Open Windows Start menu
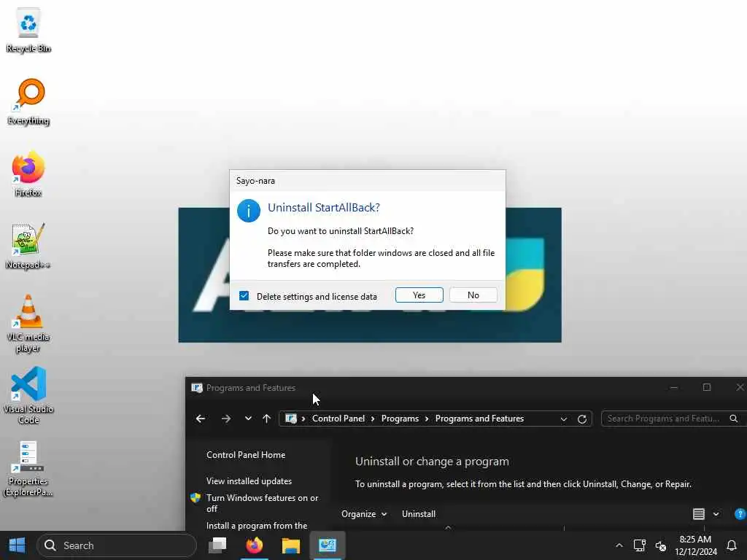This screenshot has width=747, height=560. pyautogui.click(x=18, y=545)
